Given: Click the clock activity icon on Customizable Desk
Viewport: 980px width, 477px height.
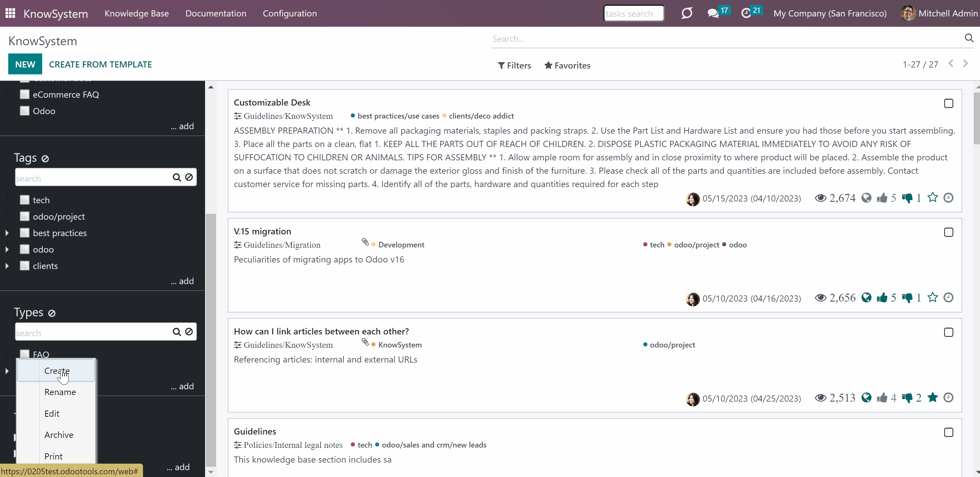Looking at the screenshot, I should click(x=948, y=198).
